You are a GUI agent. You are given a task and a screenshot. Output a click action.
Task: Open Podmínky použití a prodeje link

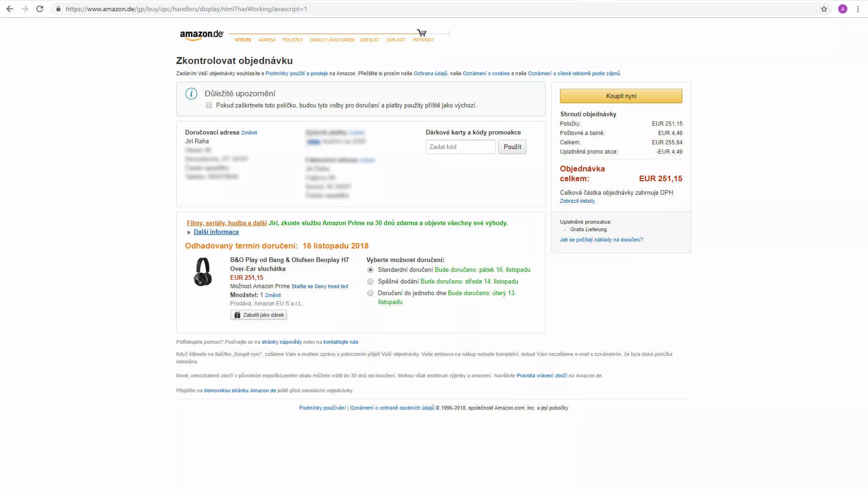pyautogui.click(x=297, y=73)
